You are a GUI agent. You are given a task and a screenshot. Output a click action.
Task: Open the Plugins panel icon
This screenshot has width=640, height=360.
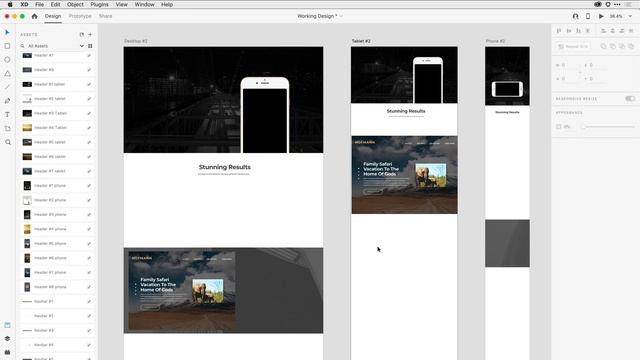point(7,352)
